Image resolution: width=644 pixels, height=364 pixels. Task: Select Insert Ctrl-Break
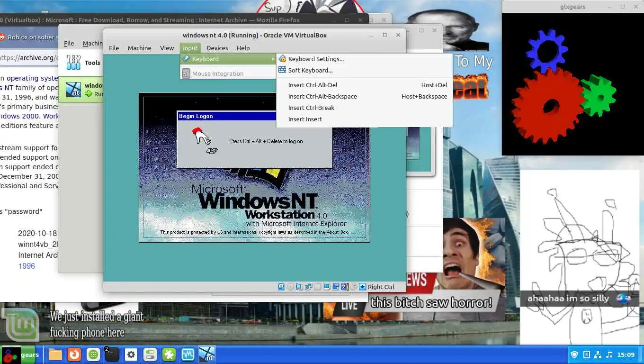pyautogui.click(x=365, y=108)
